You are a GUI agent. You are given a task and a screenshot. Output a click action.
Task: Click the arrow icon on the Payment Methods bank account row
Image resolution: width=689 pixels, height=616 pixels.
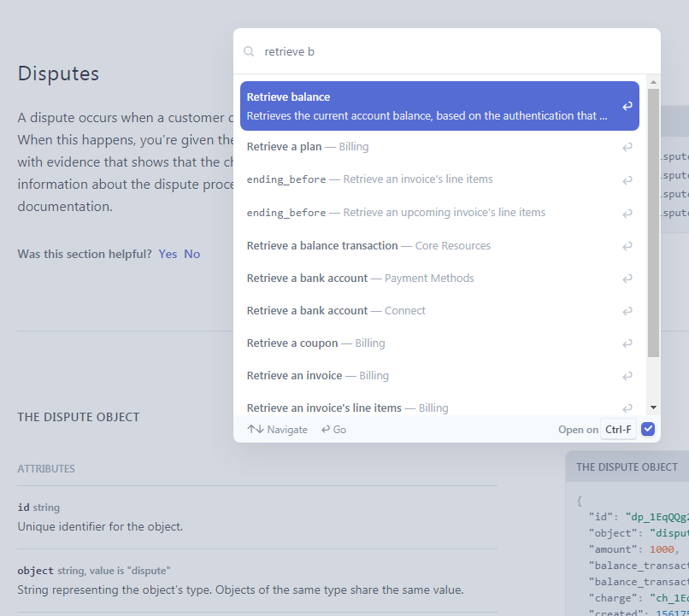pos(627,278)
